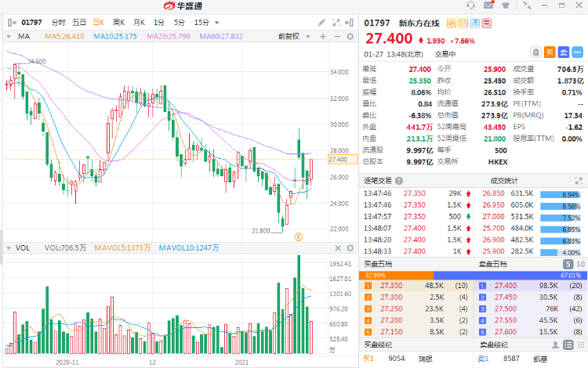The width and height of the screenshot is (588, 368).
Task: Switch broker queue to grid view
Action: tap(580, 345)
